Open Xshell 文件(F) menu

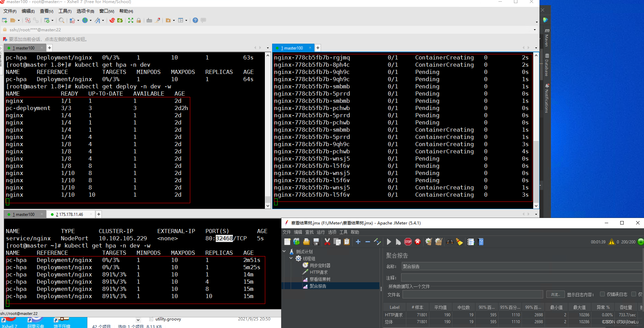pos(10,11)
